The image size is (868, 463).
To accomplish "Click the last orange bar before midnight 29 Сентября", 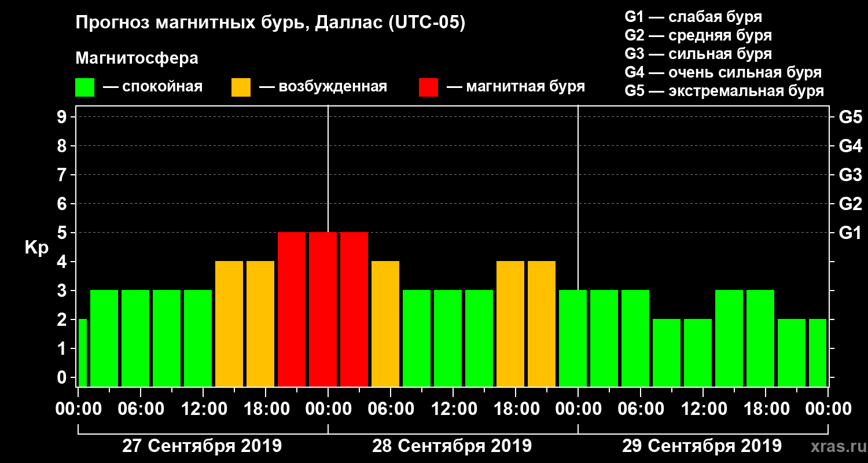I will [x=542, y=324].
